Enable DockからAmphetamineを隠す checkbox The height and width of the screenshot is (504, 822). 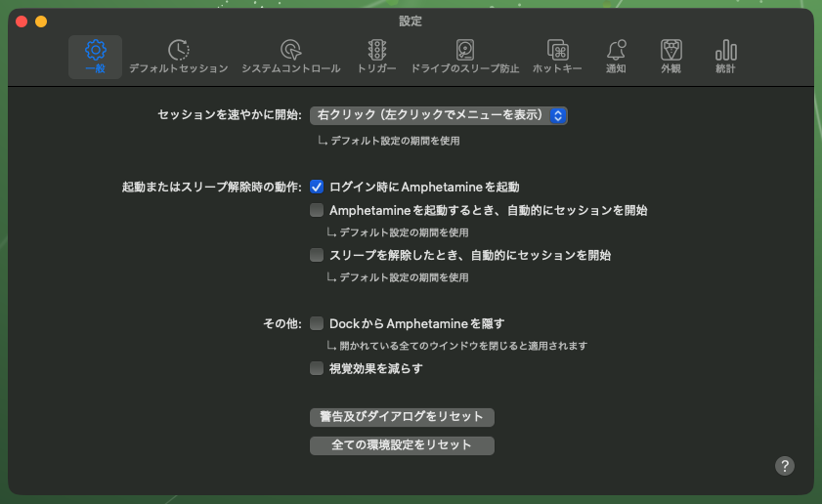point(317,323)
